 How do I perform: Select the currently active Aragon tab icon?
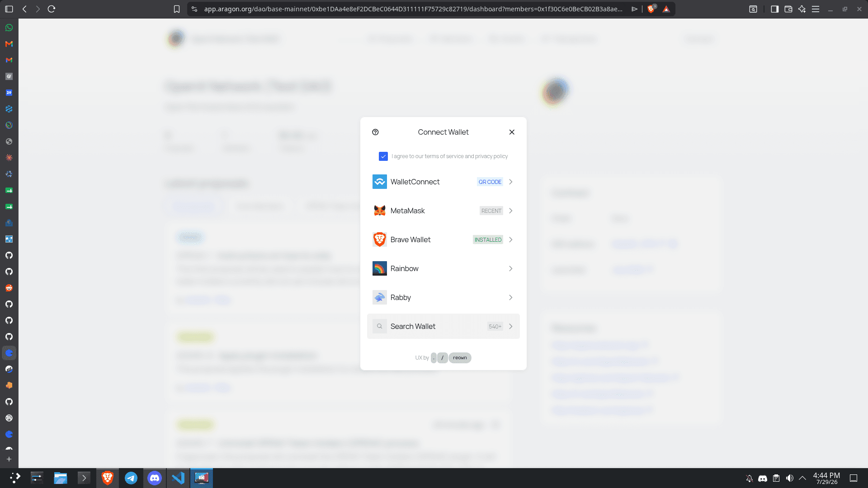(9, 353)
